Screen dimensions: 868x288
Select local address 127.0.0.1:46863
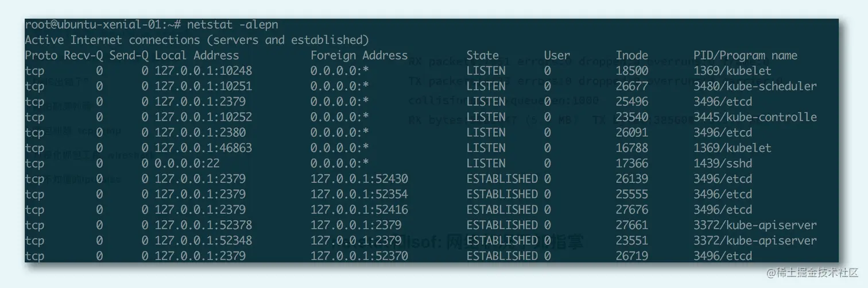[203, 148]
